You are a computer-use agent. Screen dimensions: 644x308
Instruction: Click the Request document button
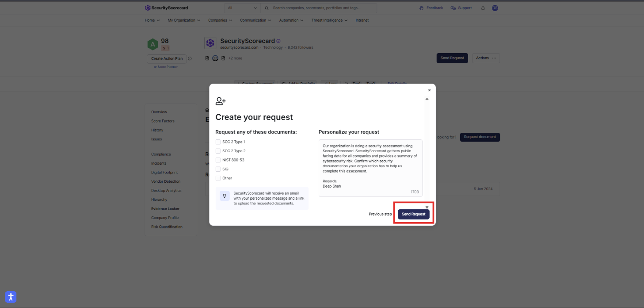(480, 137)
